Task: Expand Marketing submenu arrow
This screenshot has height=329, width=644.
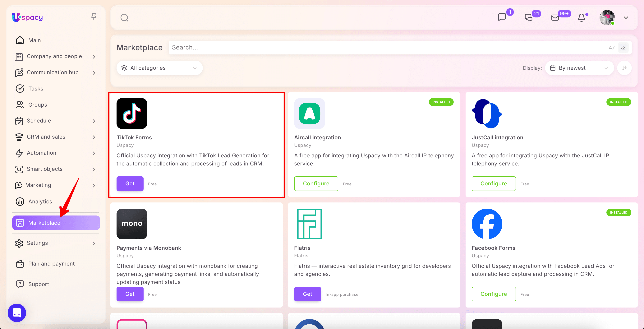Action: (94, 185)
